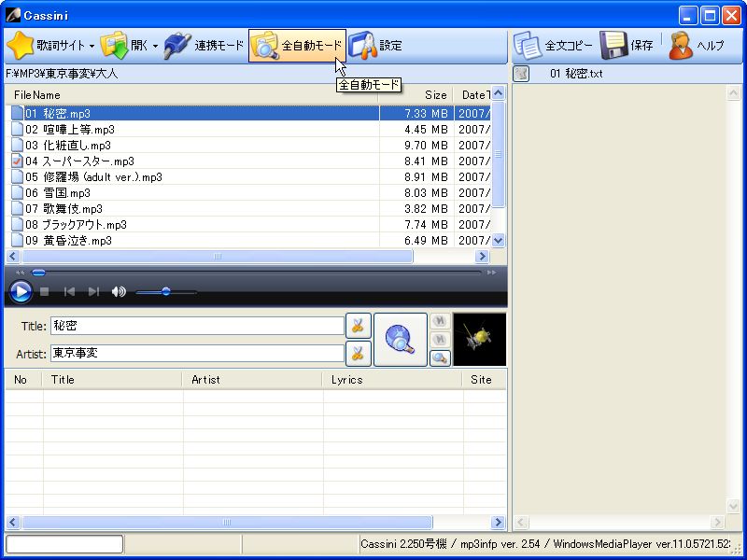The height and width of the screenshot is (560, 747).
Task: Click the Cassini spacecraft thumbnail
Action: [479, 340]
